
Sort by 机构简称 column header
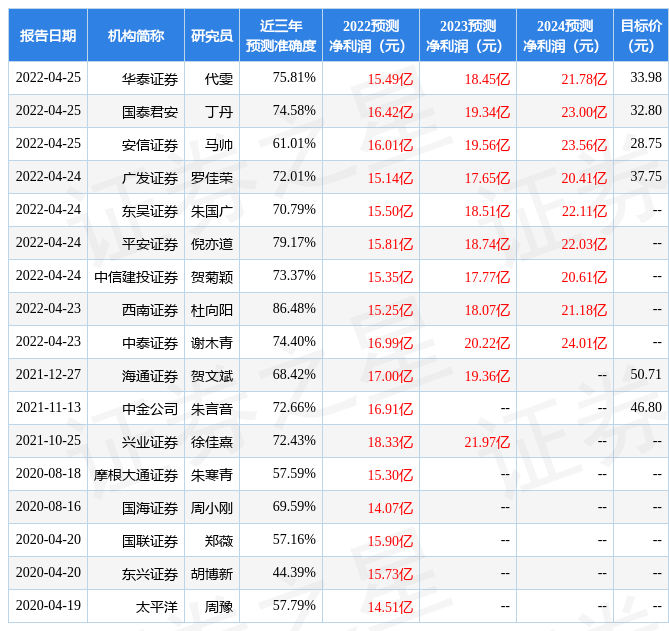[136, 35]
